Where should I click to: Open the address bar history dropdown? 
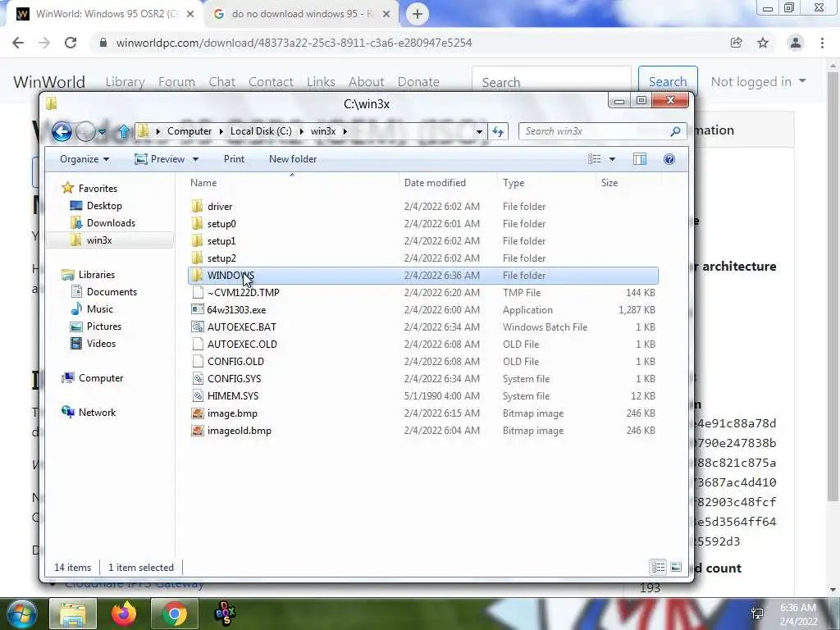tap(479, 131)
